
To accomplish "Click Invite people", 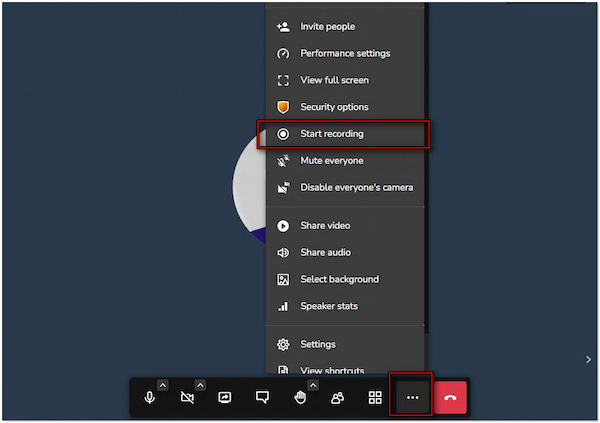I will 327,27.
